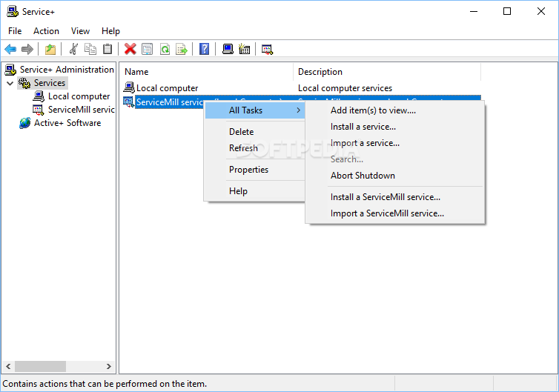This screenshot has width=559, height=392.
Task: Select Active+ Software tree item
Action: (67, 123)
